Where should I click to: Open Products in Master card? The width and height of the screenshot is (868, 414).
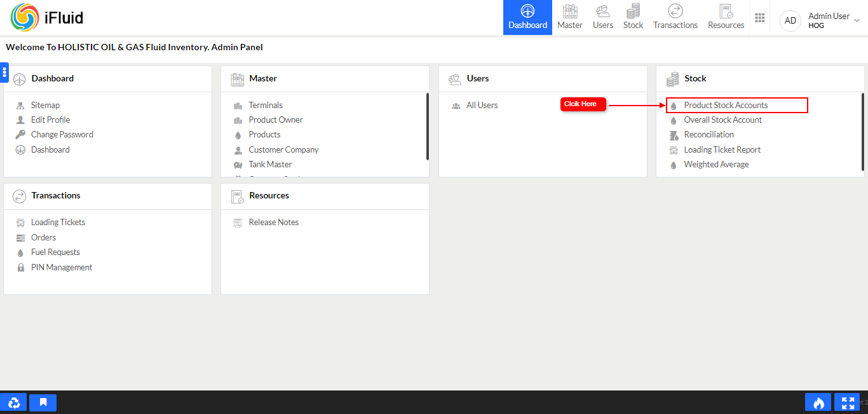click(264, 134)
